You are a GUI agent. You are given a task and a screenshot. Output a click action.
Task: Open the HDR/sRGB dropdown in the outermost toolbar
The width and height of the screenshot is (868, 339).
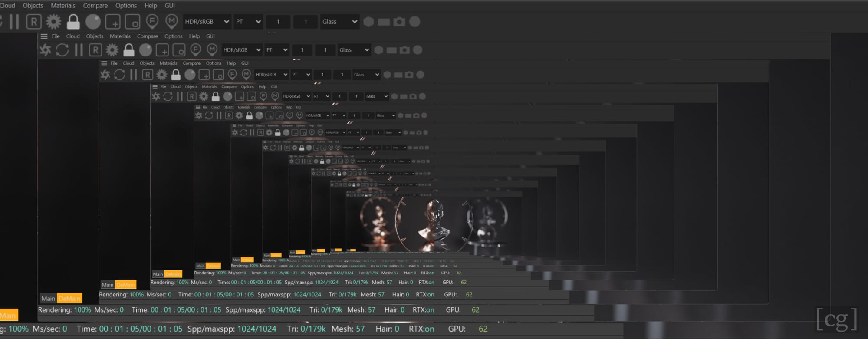(207, 21)
